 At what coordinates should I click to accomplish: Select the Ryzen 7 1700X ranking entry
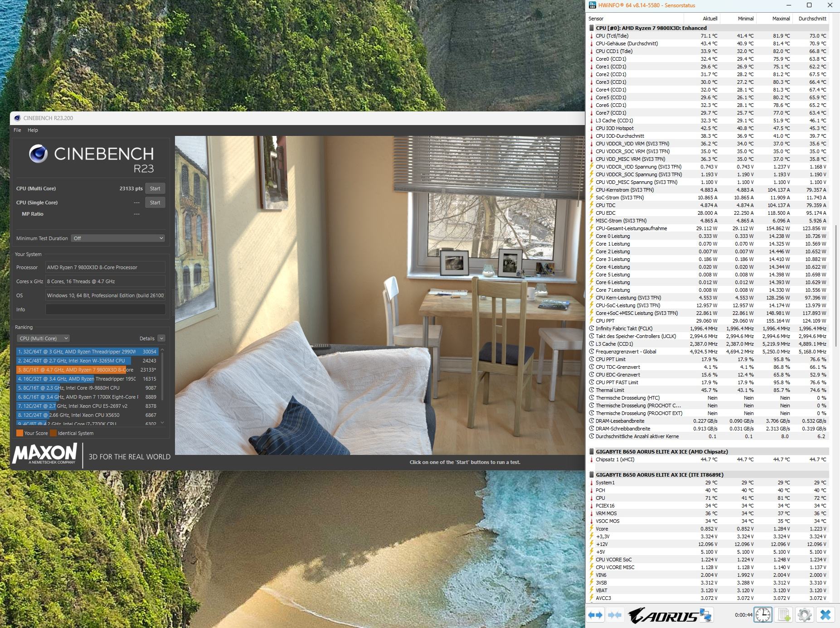point(87,397)
